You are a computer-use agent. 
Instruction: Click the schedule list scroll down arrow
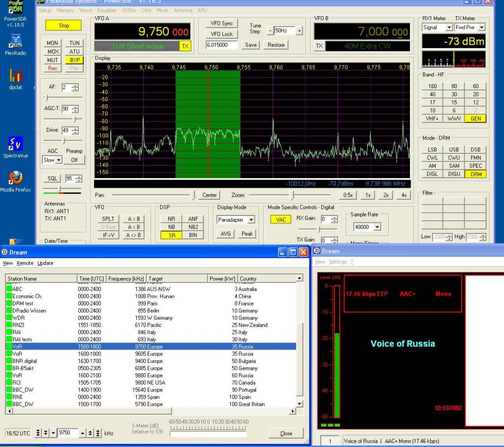pos(299,404)
